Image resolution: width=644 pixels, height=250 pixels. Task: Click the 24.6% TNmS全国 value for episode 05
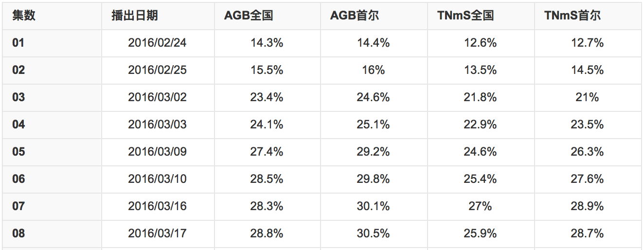point(481,152)
